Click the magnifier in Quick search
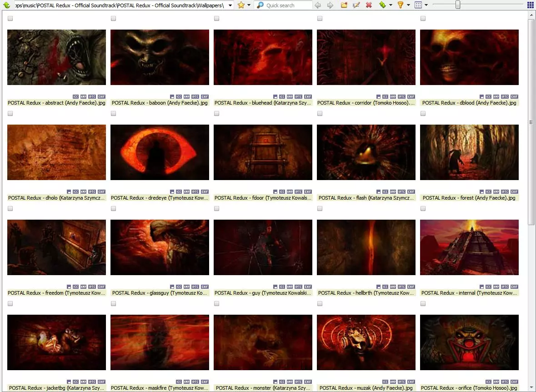The width and height of the screenshot is (536, 392). click(x=260, y=5)
